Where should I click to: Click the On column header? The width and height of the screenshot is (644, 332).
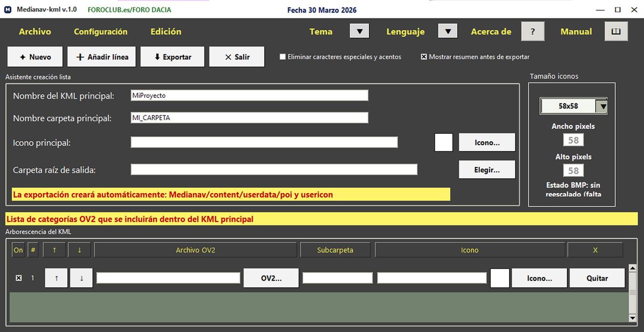pos(18,250)
